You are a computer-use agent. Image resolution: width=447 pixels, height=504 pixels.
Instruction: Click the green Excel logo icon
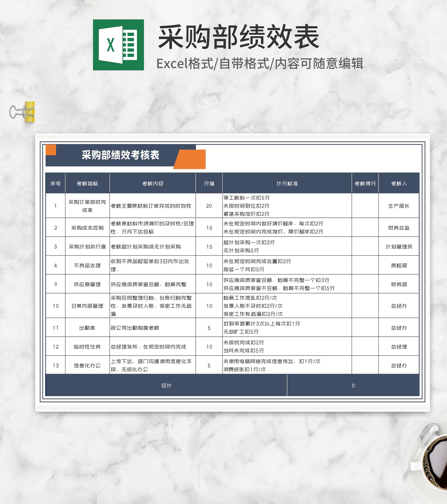118,45
